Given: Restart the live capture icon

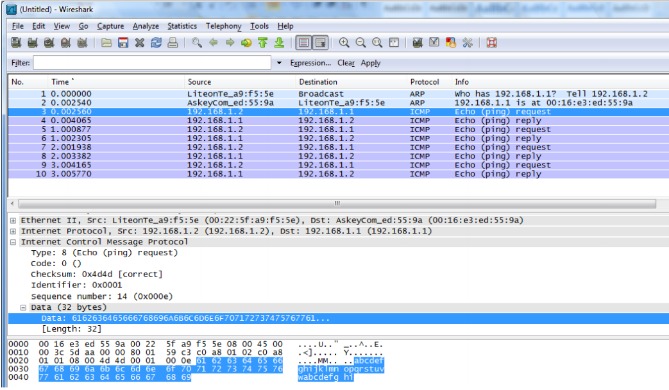Looking at the screenshot, I should (x=82, y=43).
